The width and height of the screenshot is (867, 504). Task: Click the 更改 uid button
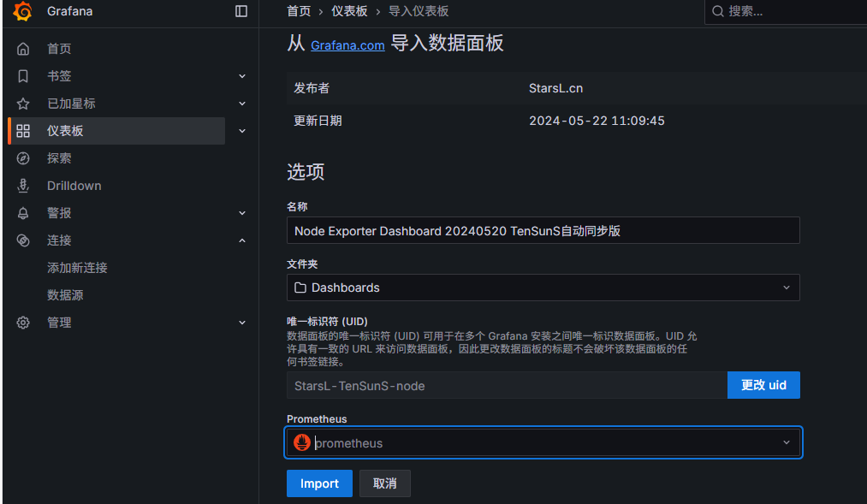pyautogui.click(x=763, y=385)
